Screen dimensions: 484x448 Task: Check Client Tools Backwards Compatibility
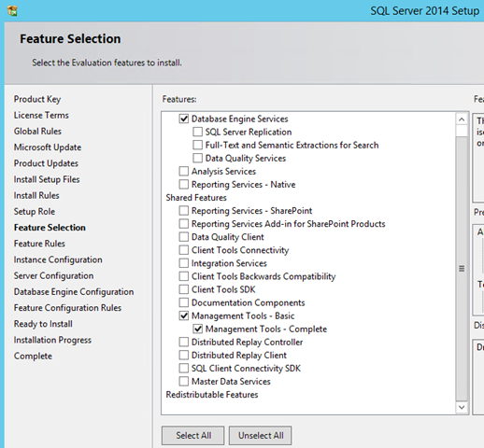(x=184, y=276)
